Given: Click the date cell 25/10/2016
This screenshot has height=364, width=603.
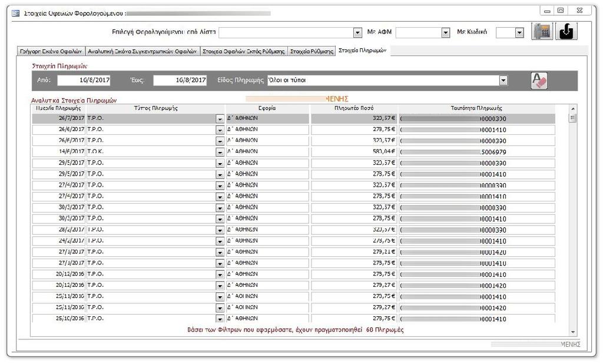Looking at the screenshot, I should point(59,319).
